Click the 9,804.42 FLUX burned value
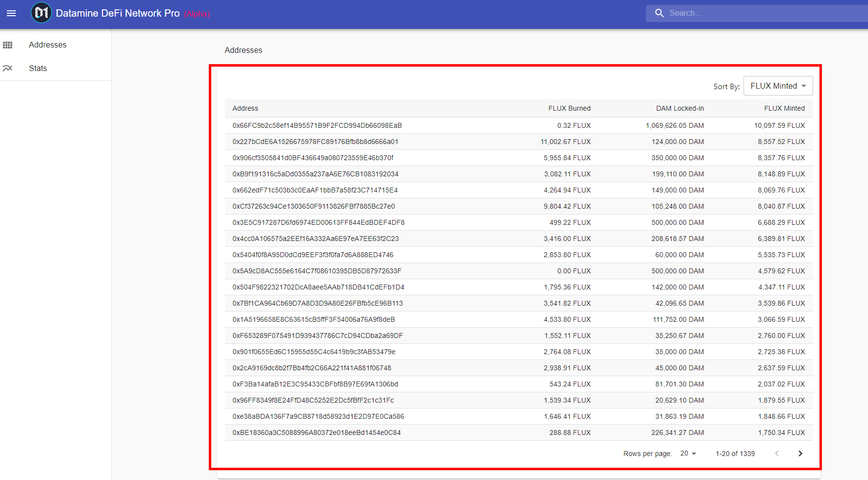The height and width of the screenshot is (480, 868). coord(567,206)
